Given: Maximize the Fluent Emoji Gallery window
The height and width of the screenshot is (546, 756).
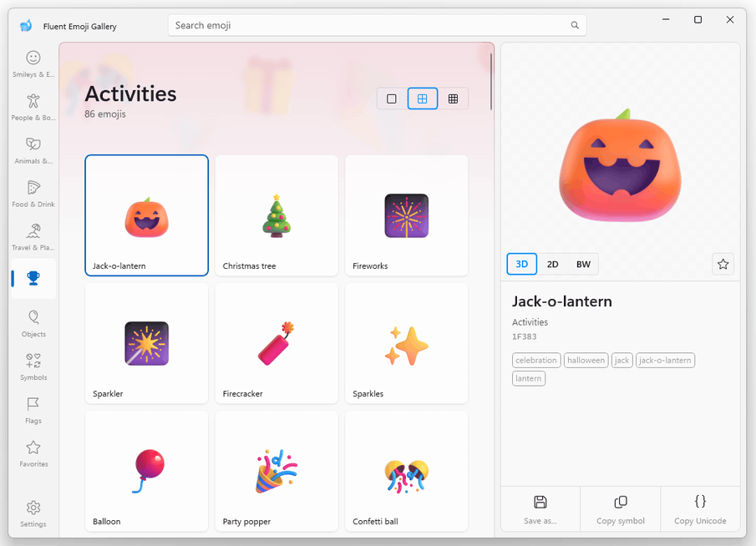Looking at the screenshot, I should 698,19.
